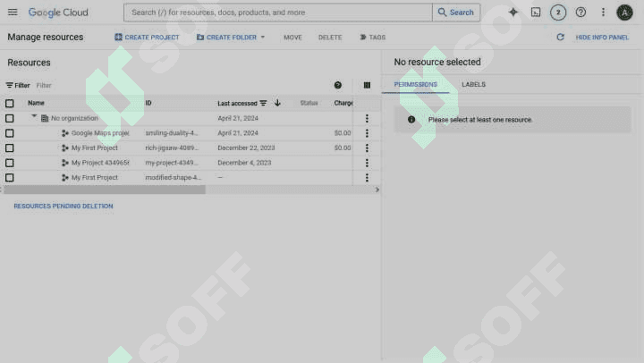
Task: Check the modified-shape My First Project checkbox
Action: click(x=10, y=177)
